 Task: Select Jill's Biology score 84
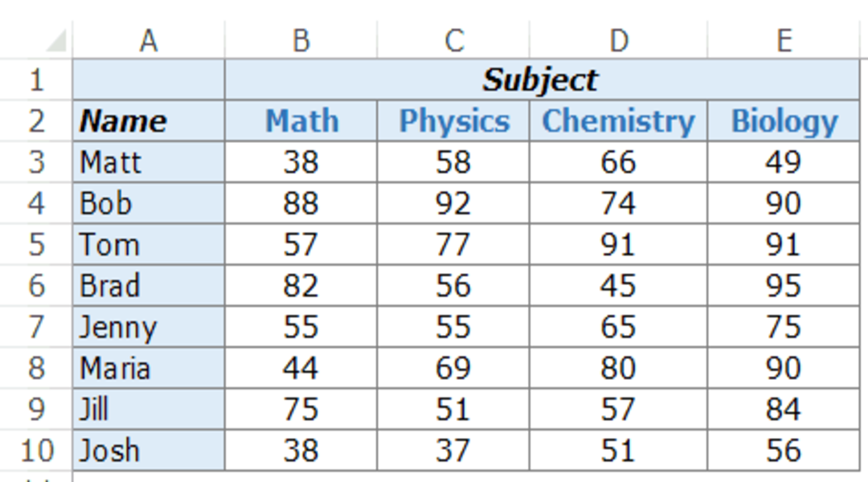pos(784,409)
